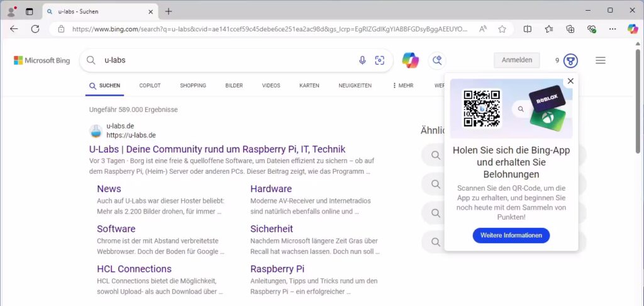Open the Sicherheit sublink

click(272, 229)
